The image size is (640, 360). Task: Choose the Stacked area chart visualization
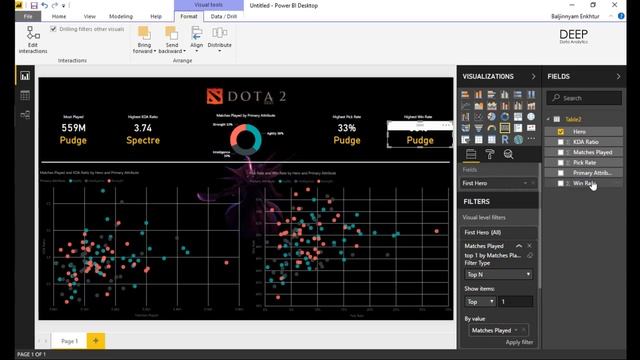tap(491, 106)
